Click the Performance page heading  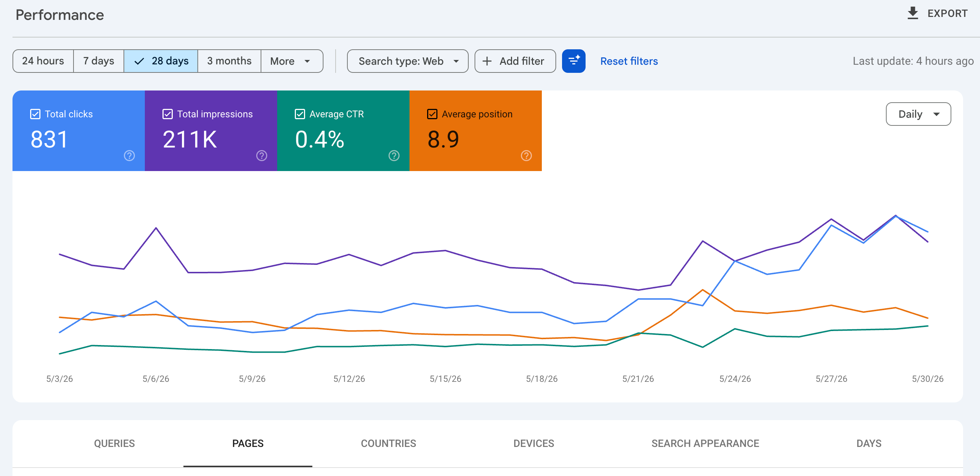[x=60, y=15]
